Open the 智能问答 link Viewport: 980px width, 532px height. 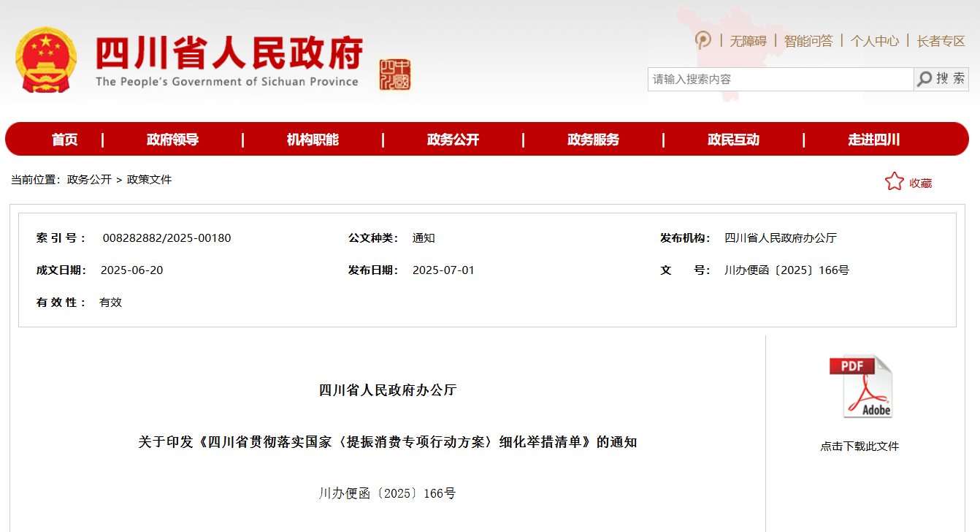[x=808, y=41]
